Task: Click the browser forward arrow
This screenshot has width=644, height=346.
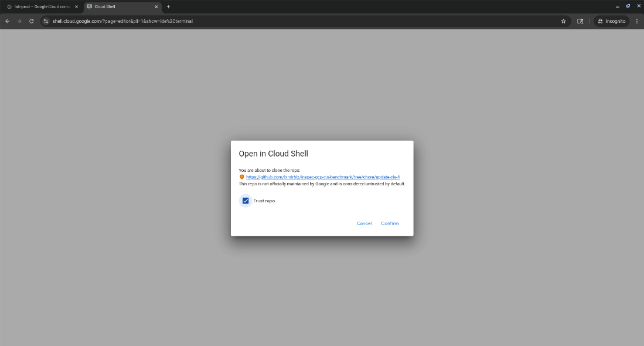Action: (x=19, y=21)
